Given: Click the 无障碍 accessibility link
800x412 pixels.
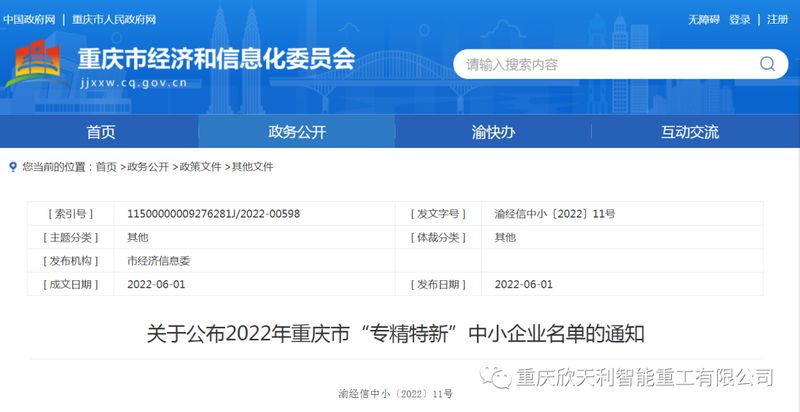Looking at the screenshot, I should click(702, 20).
